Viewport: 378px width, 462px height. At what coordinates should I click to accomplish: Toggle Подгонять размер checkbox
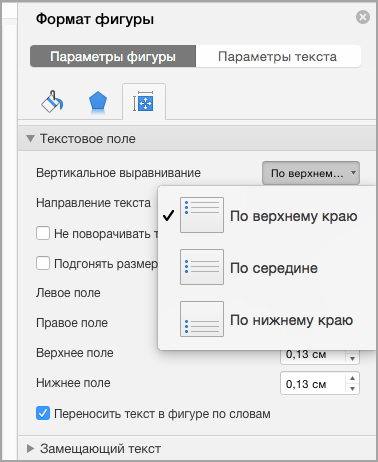coord(43,263)
